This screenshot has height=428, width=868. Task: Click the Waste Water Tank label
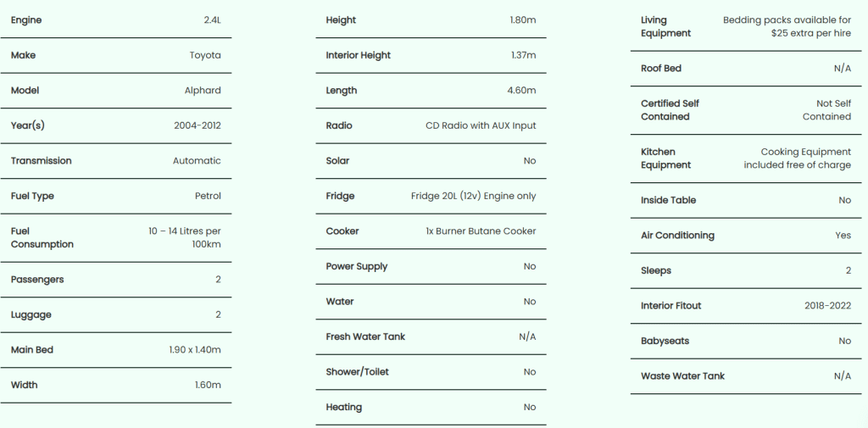[682, 376]
